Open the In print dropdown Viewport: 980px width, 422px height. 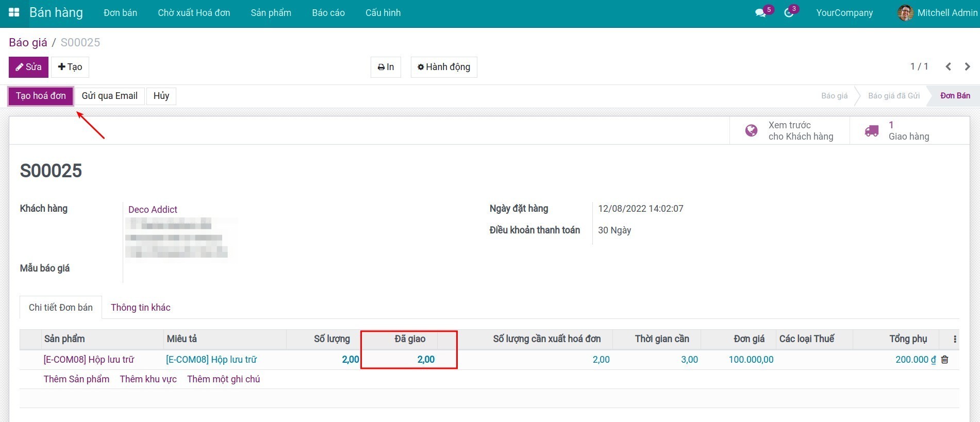[x=386, y=67]
